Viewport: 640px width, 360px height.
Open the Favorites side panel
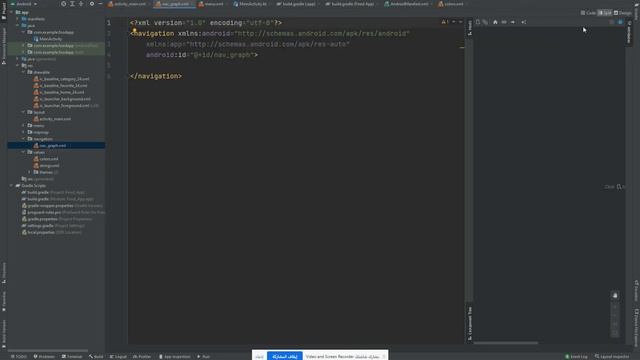(x=4, y=301)
